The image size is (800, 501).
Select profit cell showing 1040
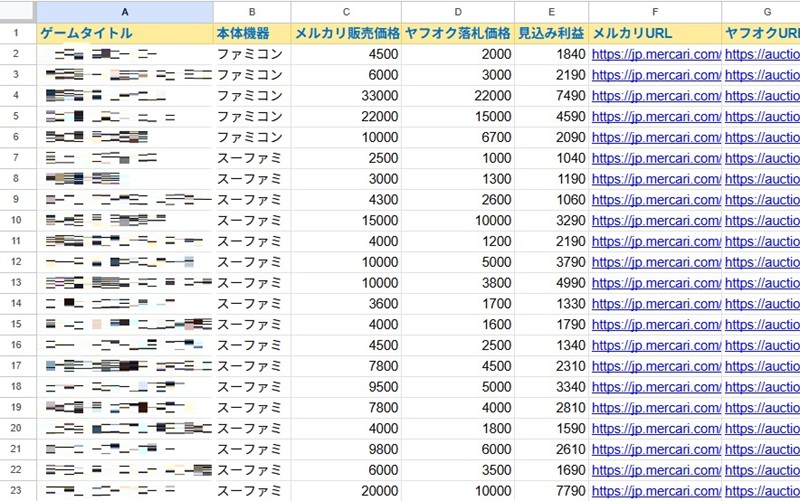(x=552, y=158)
